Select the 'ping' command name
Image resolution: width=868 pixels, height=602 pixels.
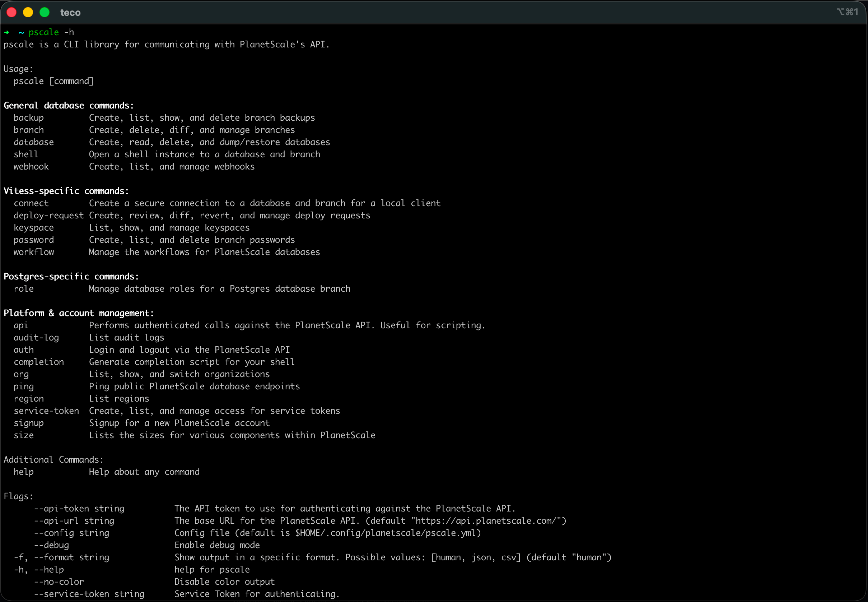tap(24, 386)
